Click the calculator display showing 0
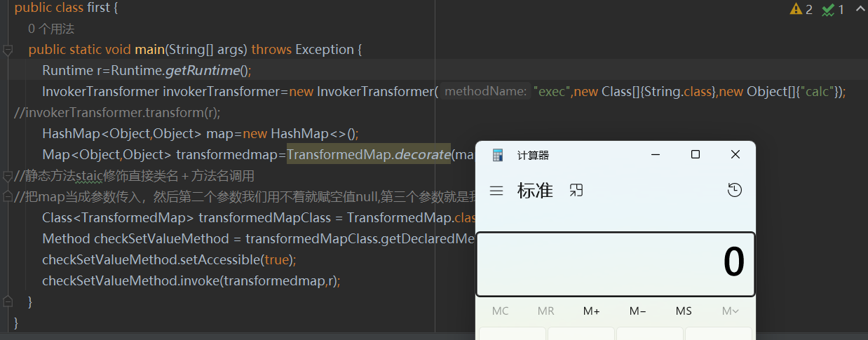The image size is (868, 340). click(x=616, y=264)
